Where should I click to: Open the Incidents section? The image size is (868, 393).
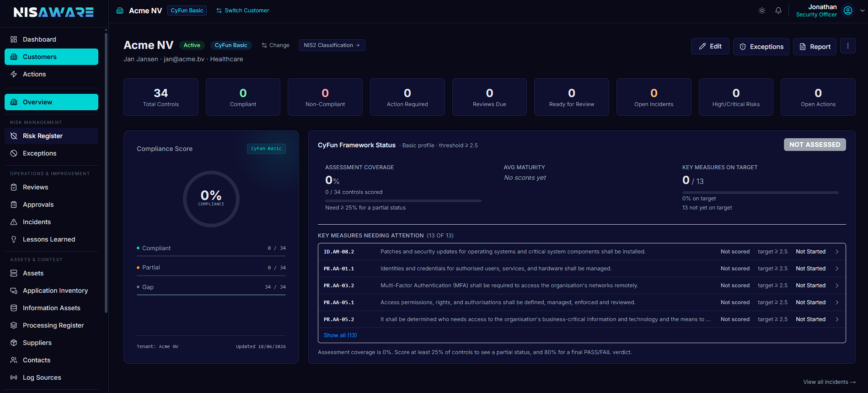pyautogui.click(x=51, y=222)
